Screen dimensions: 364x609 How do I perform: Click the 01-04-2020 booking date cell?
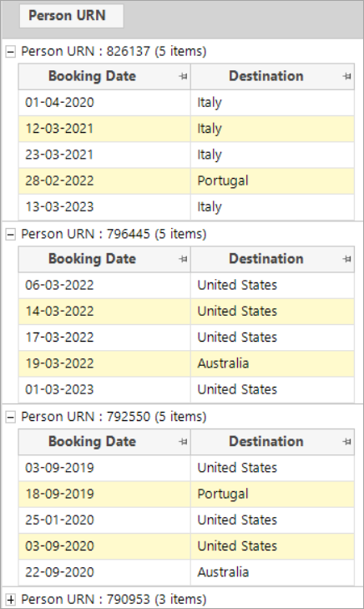[104, 103]
